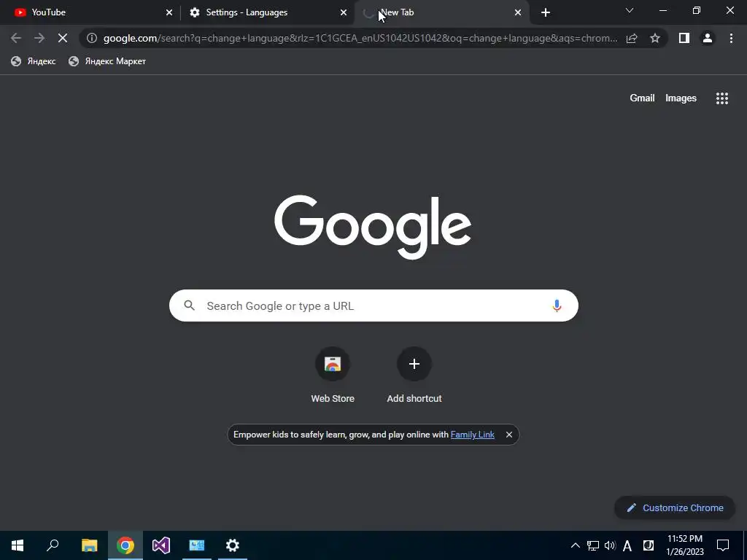Switch the input language indicator A
The width and height of the screenshot is (747, 560).
tap(627, 545)
